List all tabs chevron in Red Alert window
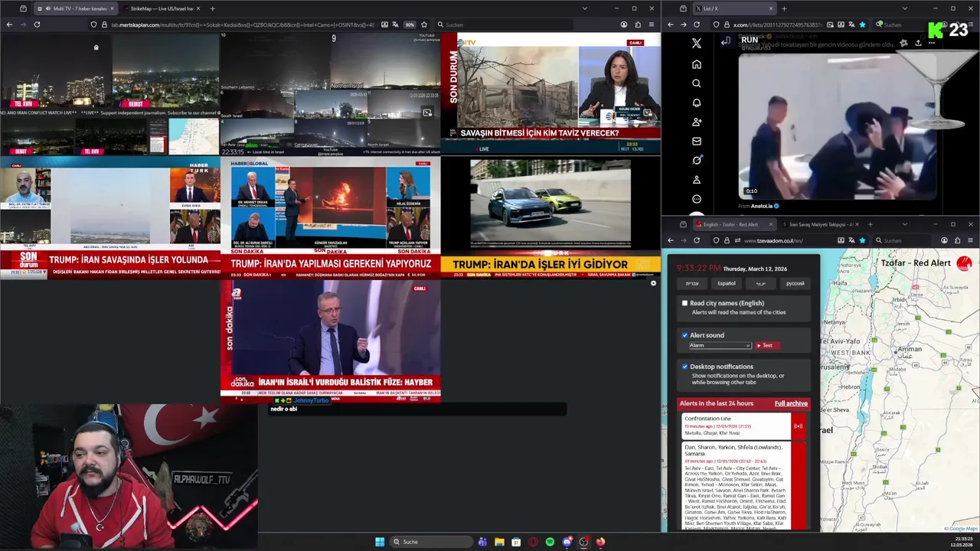The width and height of the screenshot is (980, 551). coord(905,224)
